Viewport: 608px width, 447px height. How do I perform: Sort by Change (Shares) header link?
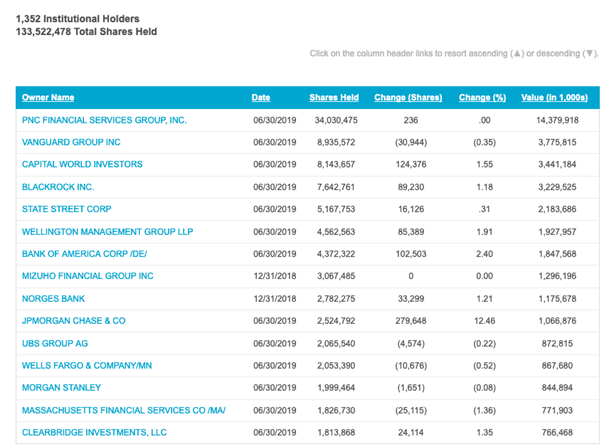pos(408,97)
